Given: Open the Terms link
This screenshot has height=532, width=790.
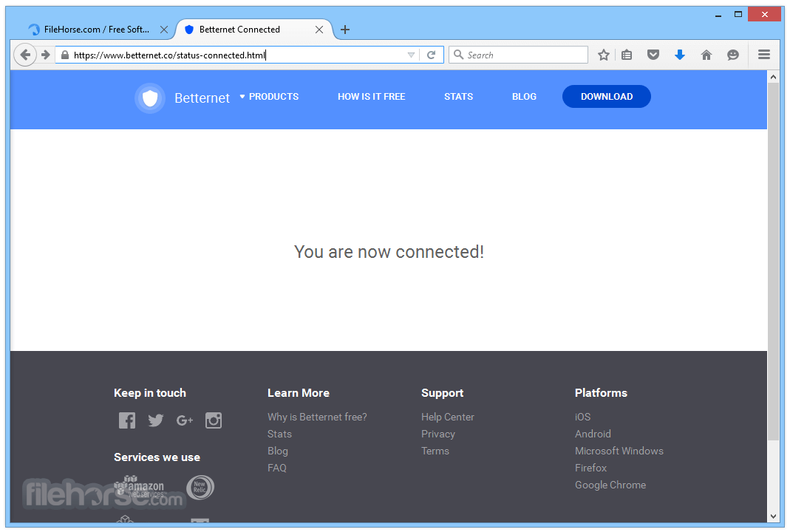Looking at the screenshot, I should [x=435, y=451].
